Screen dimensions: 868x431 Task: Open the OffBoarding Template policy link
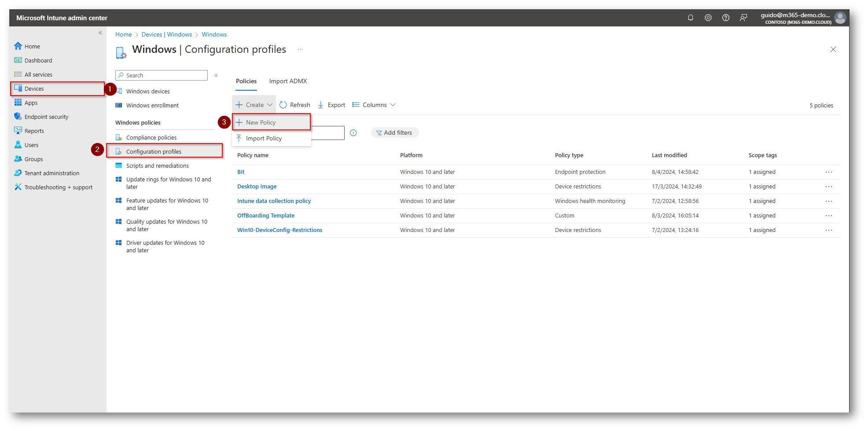point(266,215)
